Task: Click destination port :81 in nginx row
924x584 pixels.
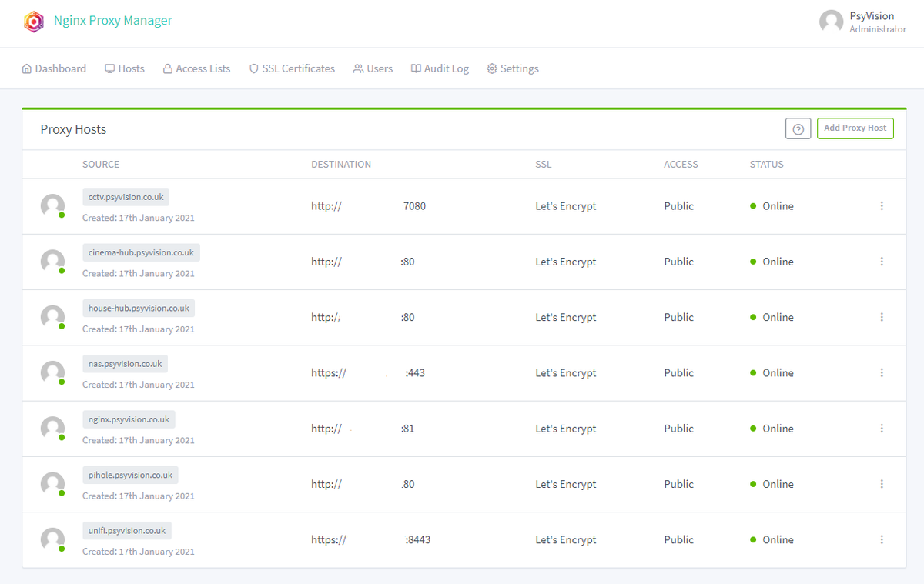Action: 407,429
